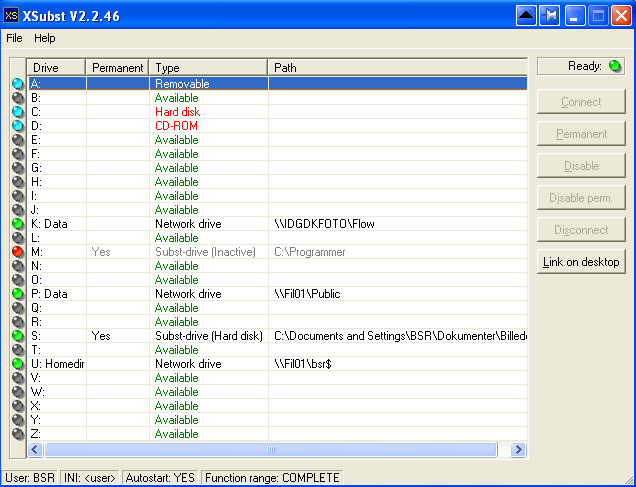Click the grey status ball beside drive E:
This screenshot has width=636, height=487.
click(18, 139)
